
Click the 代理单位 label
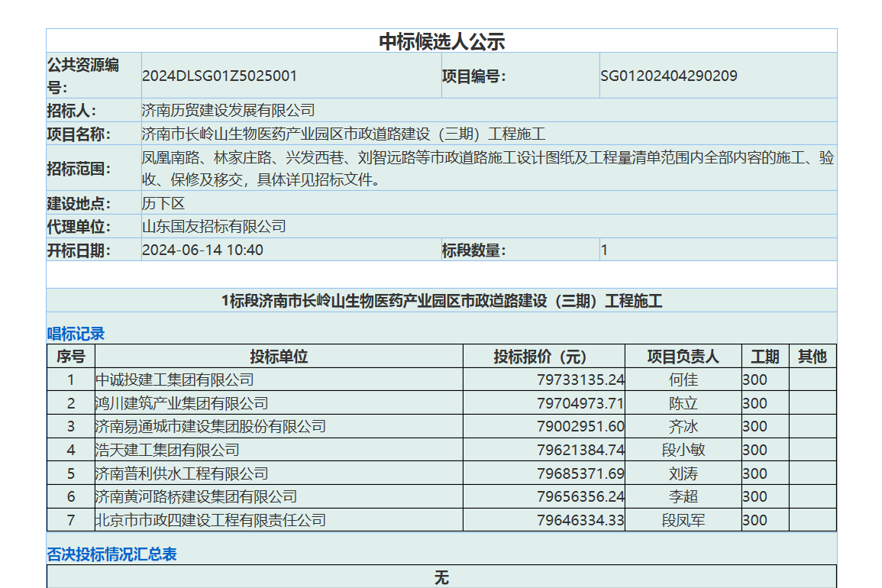[x=79, y=227]
